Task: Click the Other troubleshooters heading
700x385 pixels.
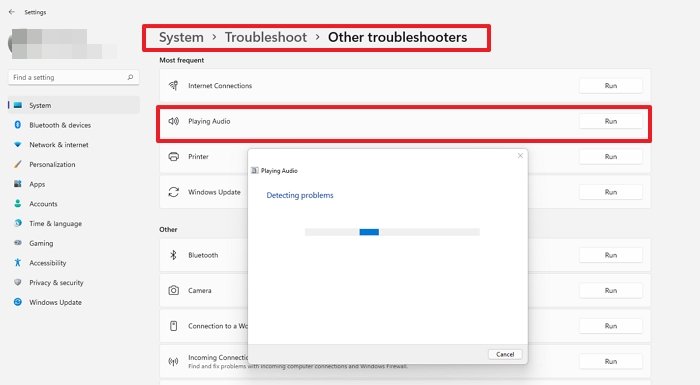Action: click(397, 37)
